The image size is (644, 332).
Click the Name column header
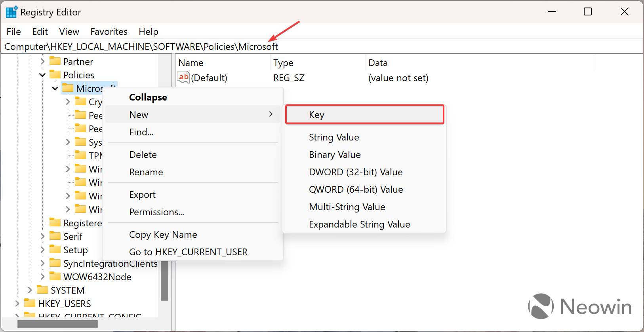[x=191, y=63]
